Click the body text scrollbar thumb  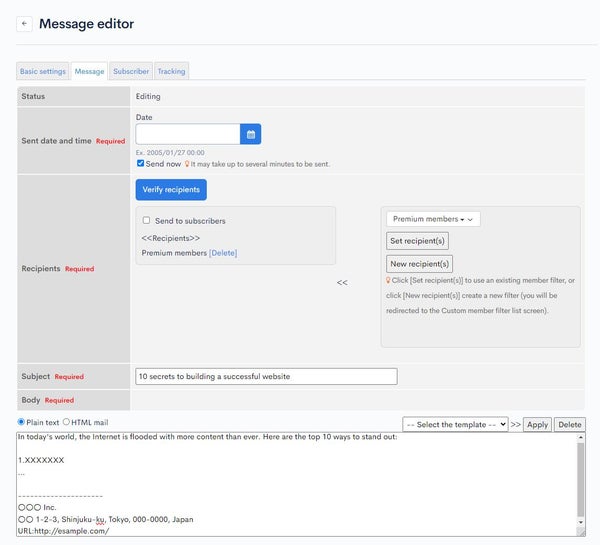coord(581,479)
